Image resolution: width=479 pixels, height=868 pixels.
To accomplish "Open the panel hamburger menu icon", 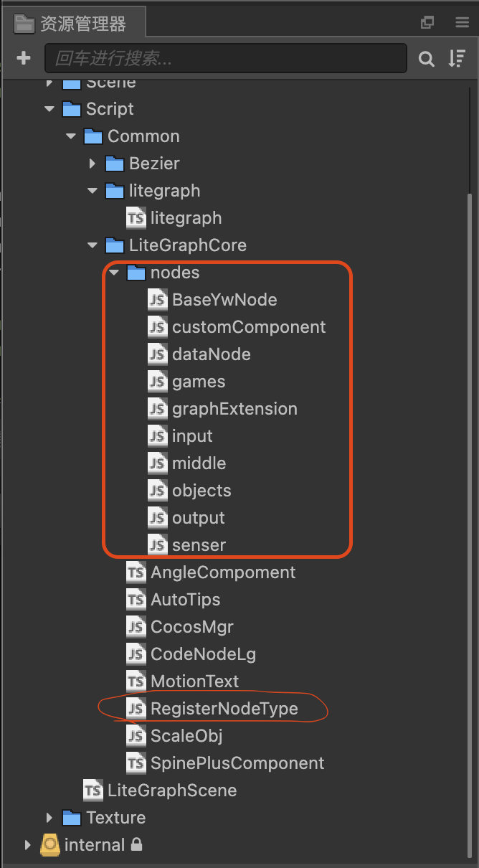I will pos(462,22).
